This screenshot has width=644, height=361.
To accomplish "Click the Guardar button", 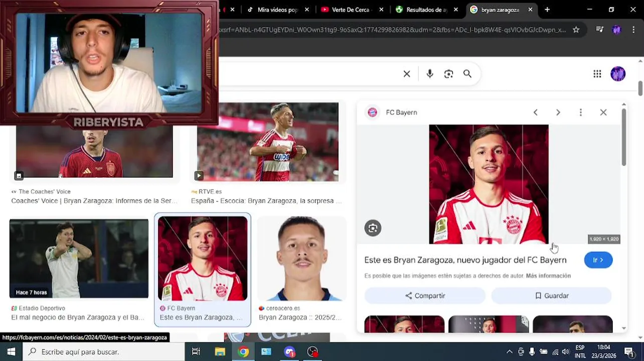I will (551, 296).
